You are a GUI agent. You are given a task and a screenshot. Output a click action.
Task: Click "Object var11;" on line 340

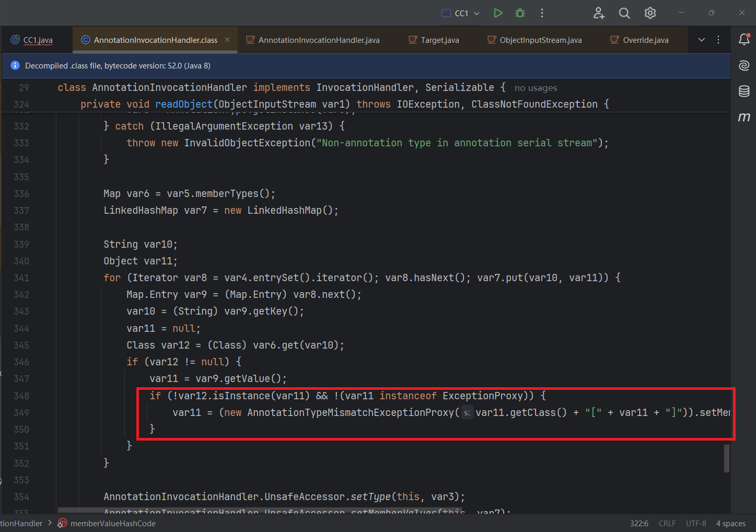(141, 261)
